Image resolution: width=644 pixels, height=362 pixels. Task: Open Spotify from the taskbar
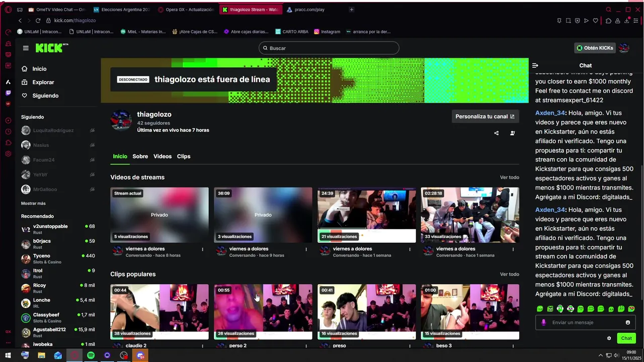pos(91,355)
